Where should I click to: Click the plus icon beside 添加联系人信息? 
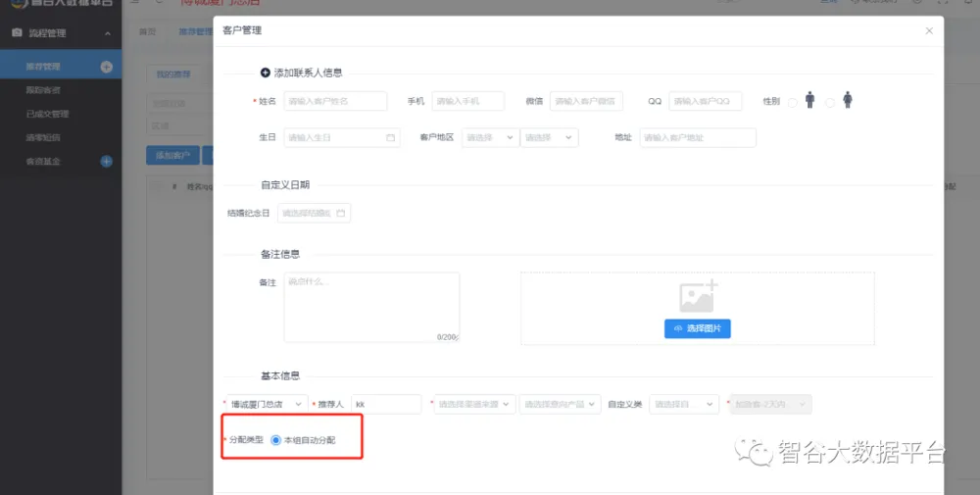[265, 73]
